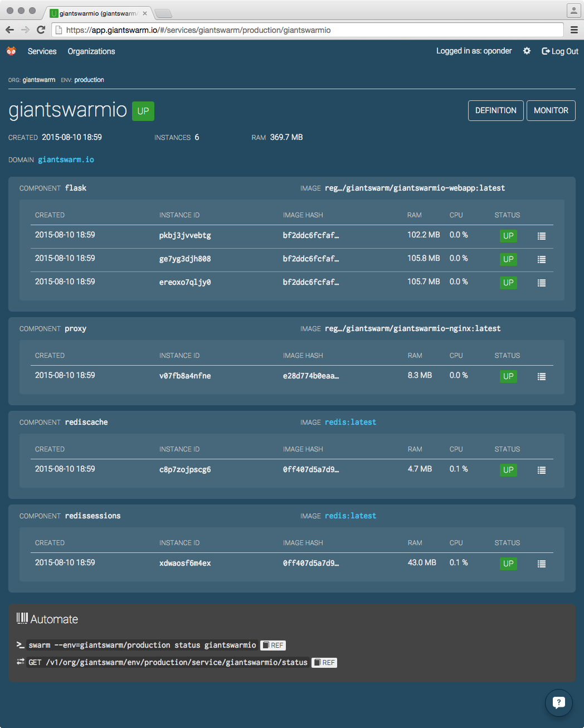Open redis:latest image link for redissessions
The image size is (584, 728).
coord(351,516)
